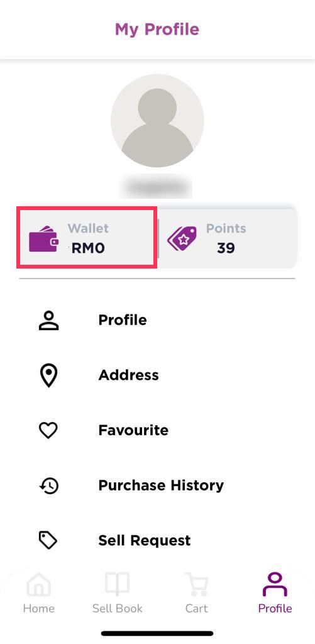Open the Home tab
Screen dimensions: 315x644
click(38, 592)
